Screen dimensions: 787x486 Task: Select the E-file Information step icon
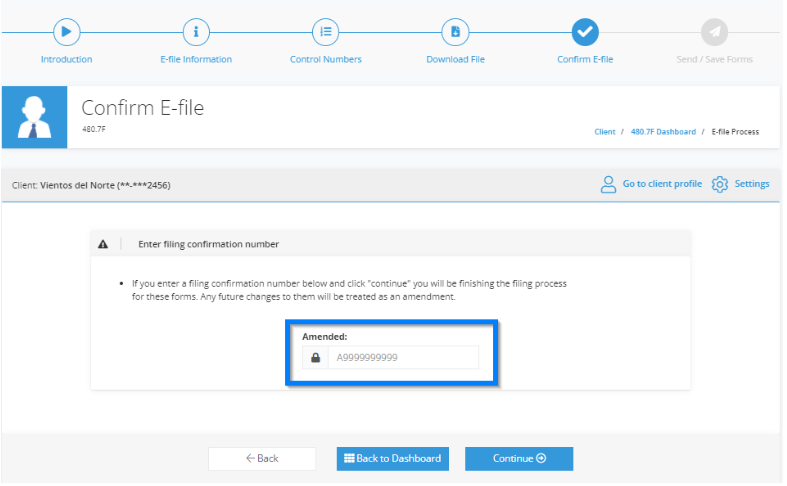(196, 32)
